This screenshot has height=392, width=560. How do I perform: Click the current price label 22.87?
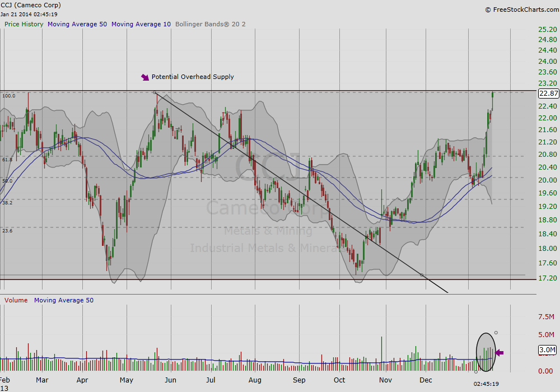(x=548, y=94)
